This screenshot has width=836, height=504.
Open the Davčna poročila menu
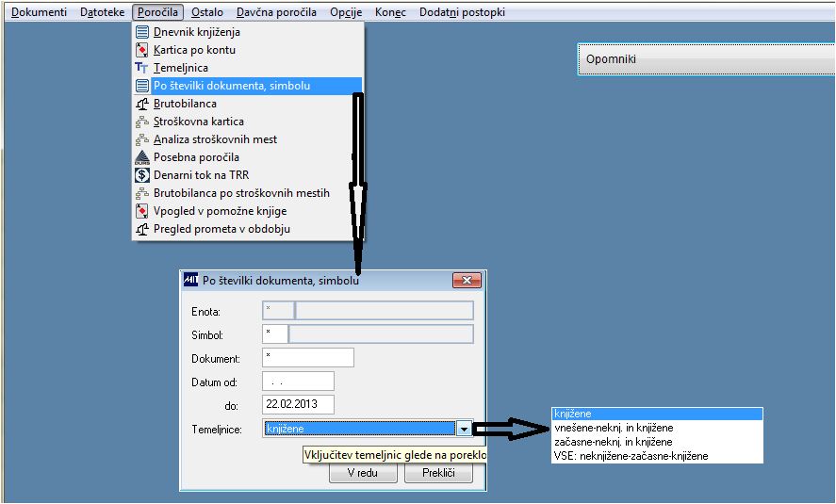(x=276, y=12)
